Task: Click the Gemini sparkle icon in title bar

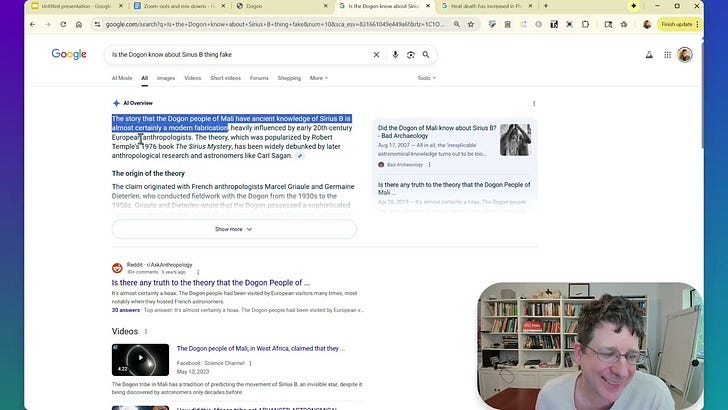Action: click(633, 6)
